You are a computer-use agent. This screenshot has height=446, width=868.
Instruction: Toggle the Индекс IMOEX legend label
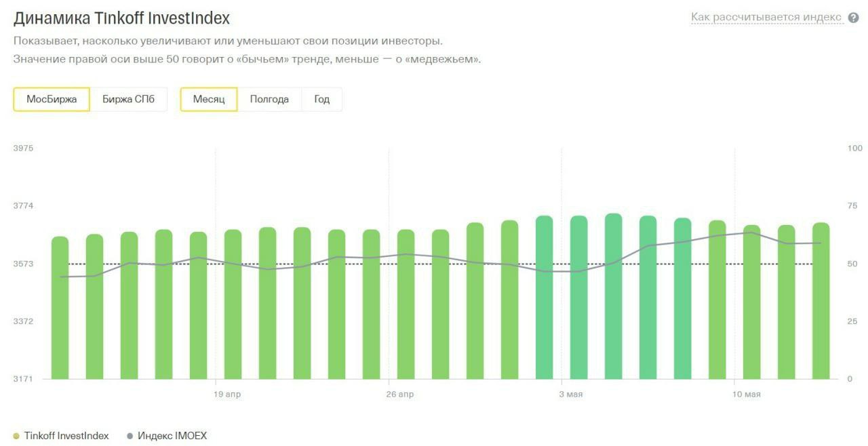[x=172, y=436]
